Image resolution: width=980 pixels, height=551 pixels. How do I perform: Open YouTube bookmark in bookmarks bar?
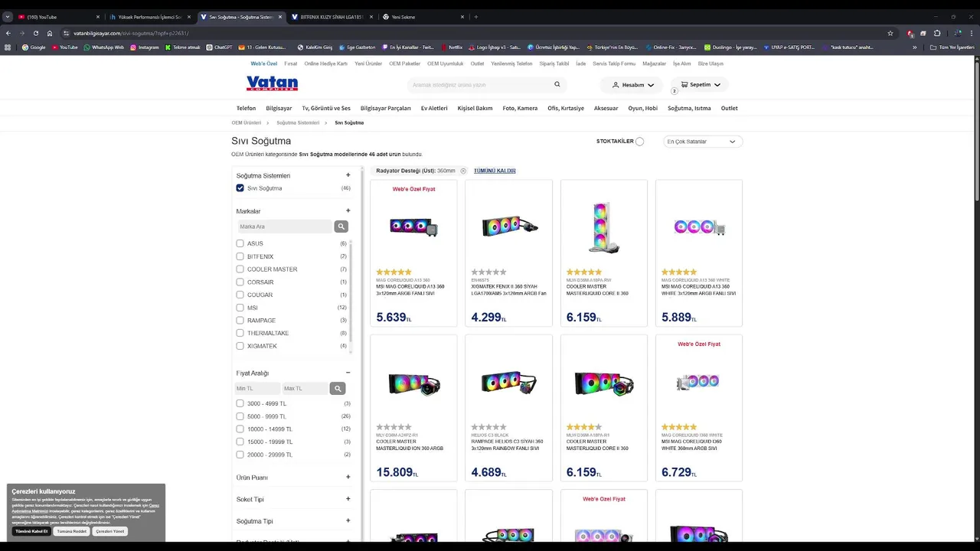pos(65,47)
